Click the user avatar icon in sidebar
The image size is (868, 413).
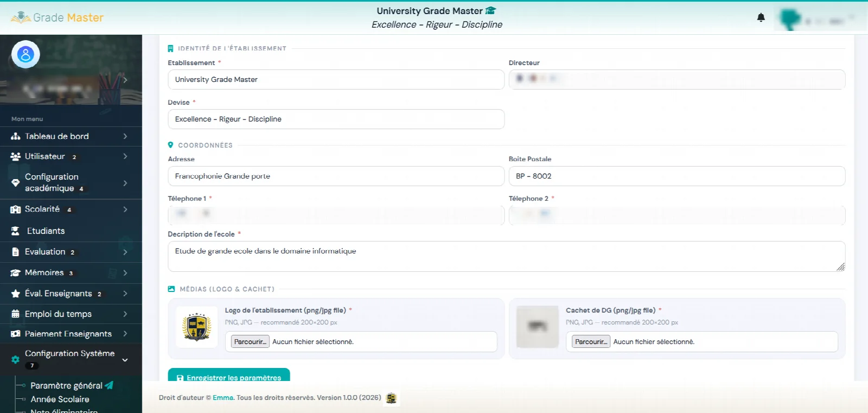point(25,54)
